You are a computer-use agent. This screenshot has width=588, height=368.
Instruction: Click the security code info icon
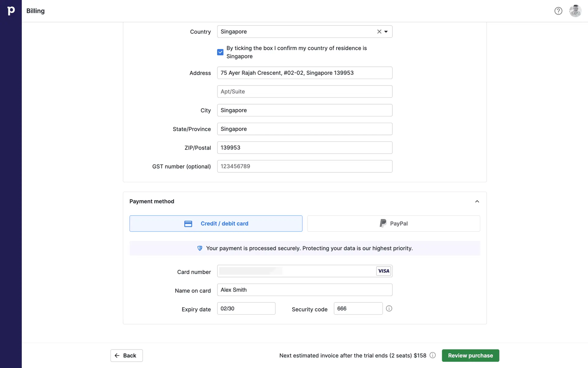point(389,309)
